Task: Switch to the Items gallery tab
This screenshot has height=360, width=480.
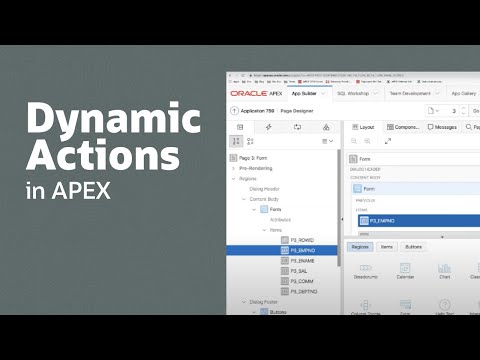Action: (387, 247)
